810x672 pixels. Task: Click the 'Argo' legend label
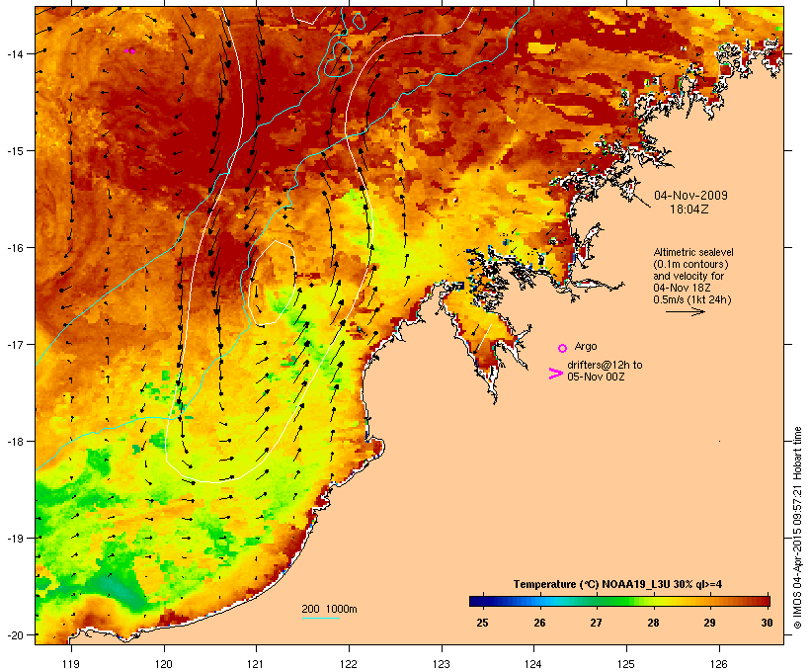[x=586, y=346]
